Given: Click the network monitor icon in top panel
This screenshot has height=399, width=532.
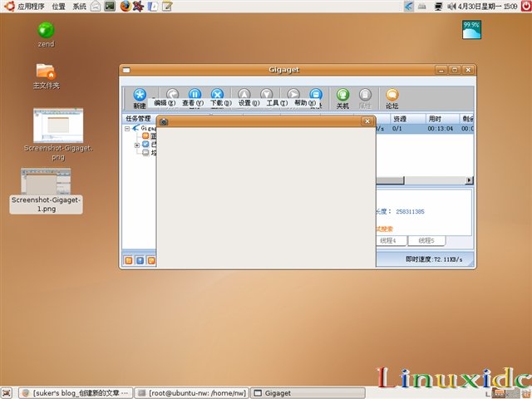Looking at the screenshot, I should pos(438,6).
